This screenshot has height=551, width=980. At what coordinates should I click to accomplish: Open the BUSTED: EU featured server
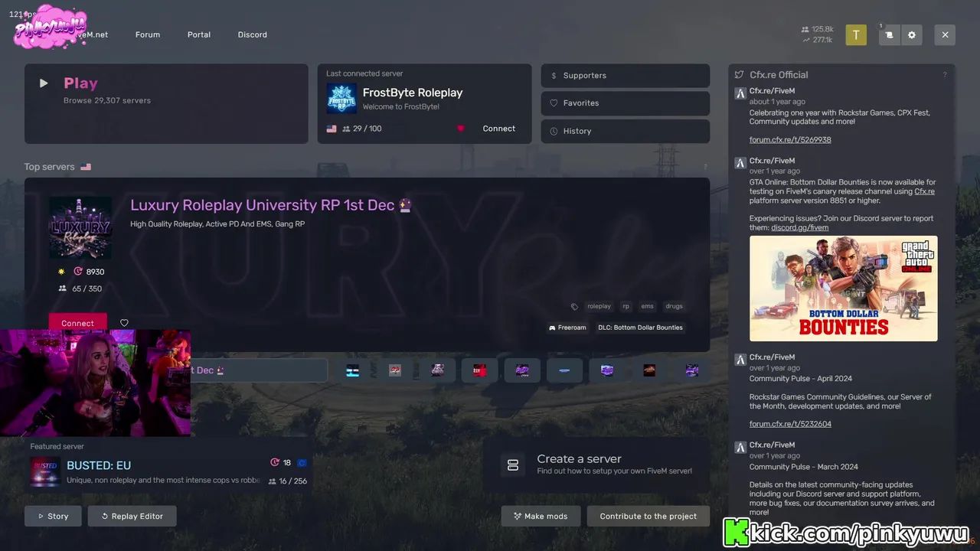tap(168, 465)
